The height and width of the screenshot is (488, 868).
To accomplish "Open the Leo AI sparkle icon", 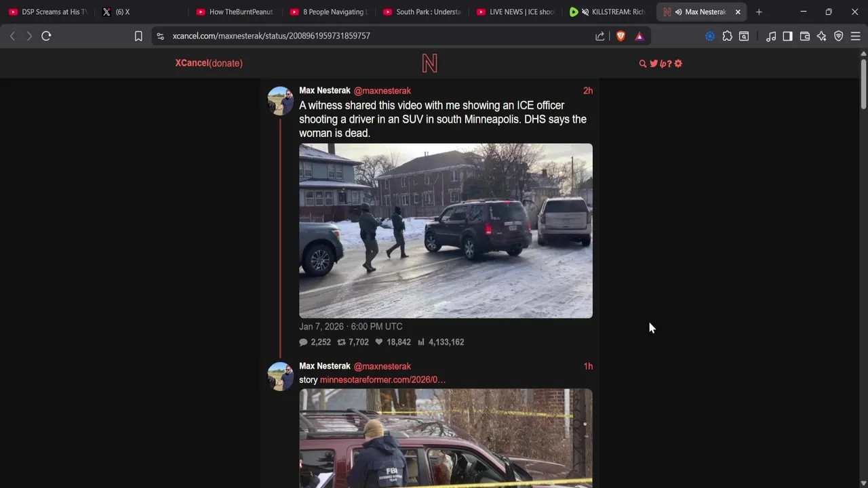I will coord(822,36).
